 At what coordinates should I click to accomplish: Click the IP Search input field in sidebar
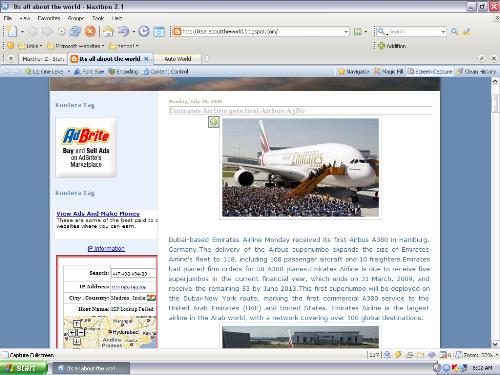[x=133, y=273]
